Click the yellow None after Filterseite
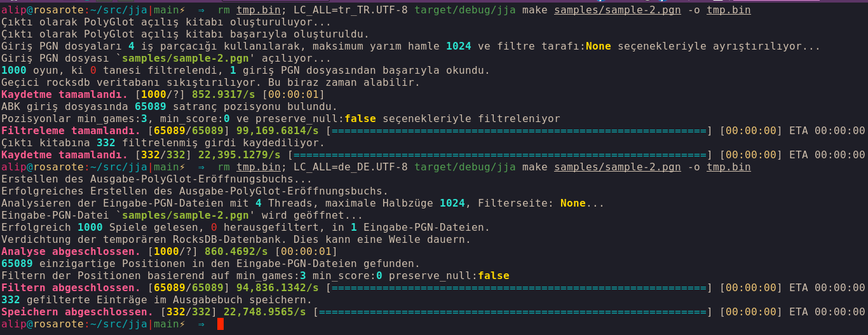Image resolution: width=868 pixels, height=335 pixels. 573,203
